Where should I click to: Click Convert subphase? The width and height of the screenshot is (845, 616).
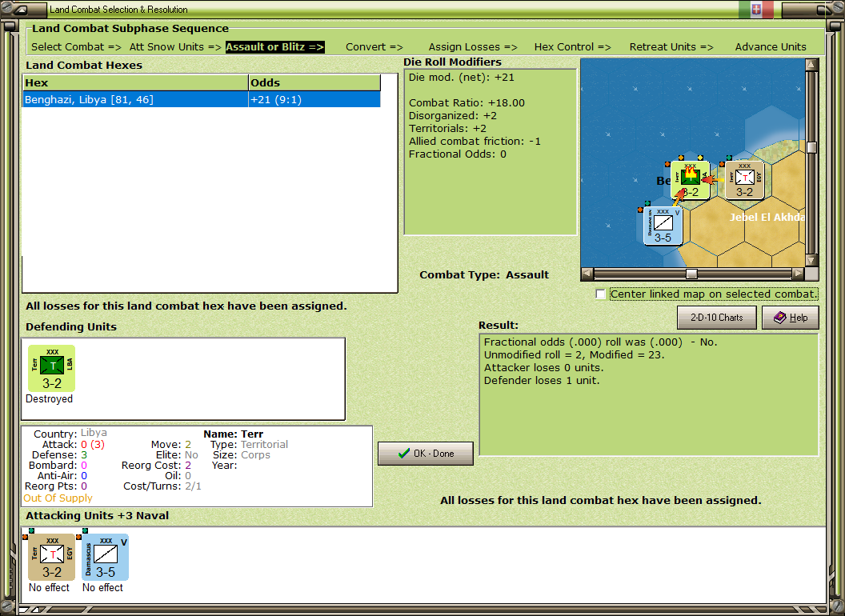click(x=374, y=47)
